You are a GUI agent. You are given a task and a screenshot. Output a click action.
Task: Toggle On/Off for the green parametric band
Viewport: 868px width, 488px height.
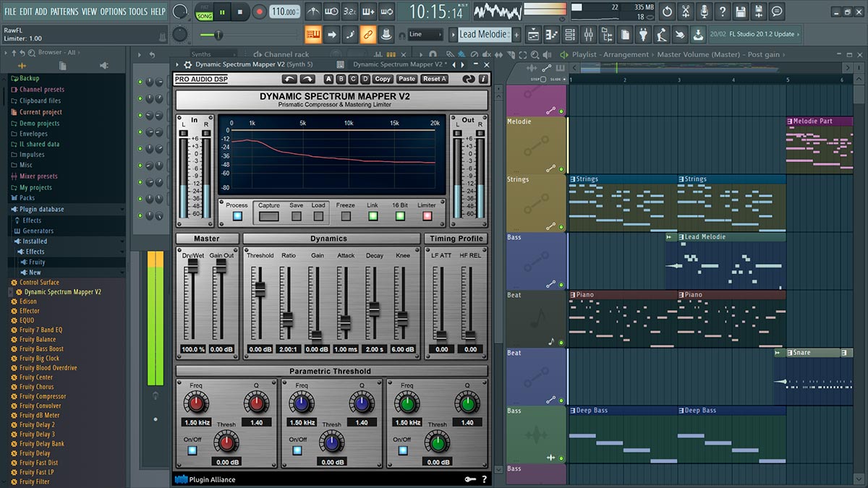coord(404,450)
